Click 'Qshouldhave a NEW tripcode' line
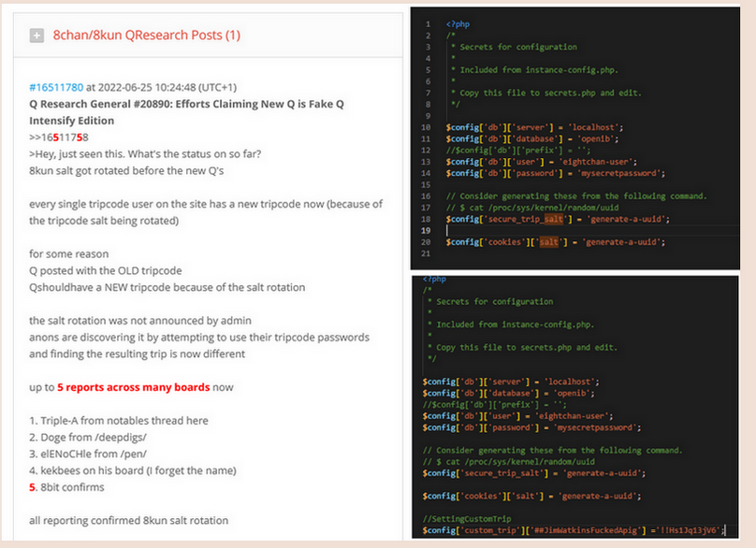 point(167,287)
